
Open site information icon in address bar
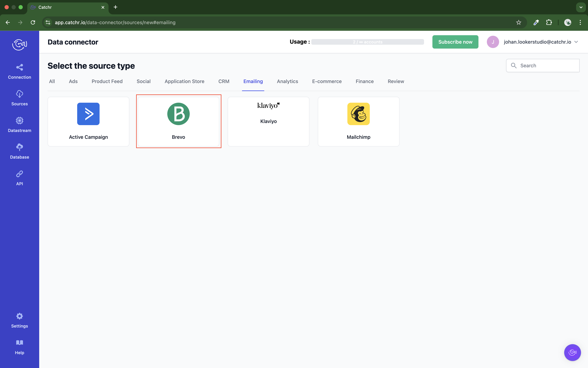point(48,22)
